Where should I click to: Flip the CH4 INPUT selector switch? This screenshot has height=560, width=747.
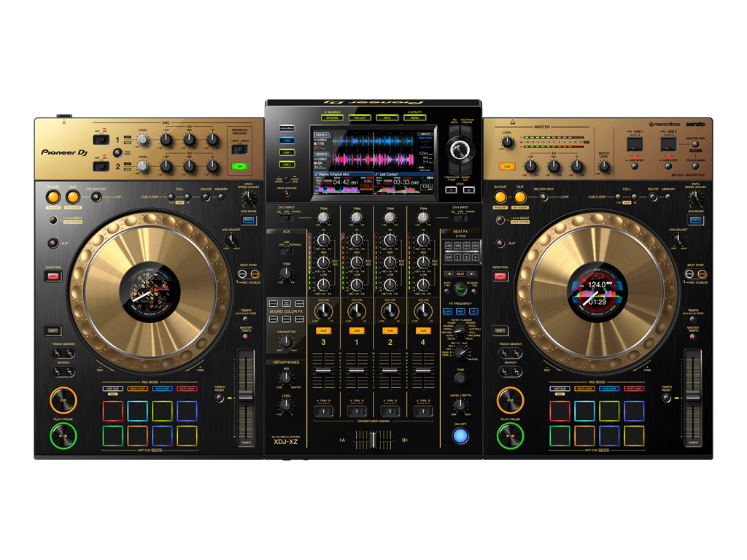pyautogui.click(x=460, y=218)
